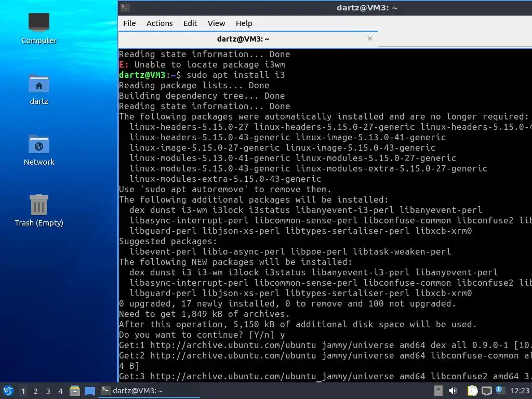Image resolution: width=532 pixels, height=399 pixels.
Task: Open the Actions menu in terminal
Action: pos(159,23)
